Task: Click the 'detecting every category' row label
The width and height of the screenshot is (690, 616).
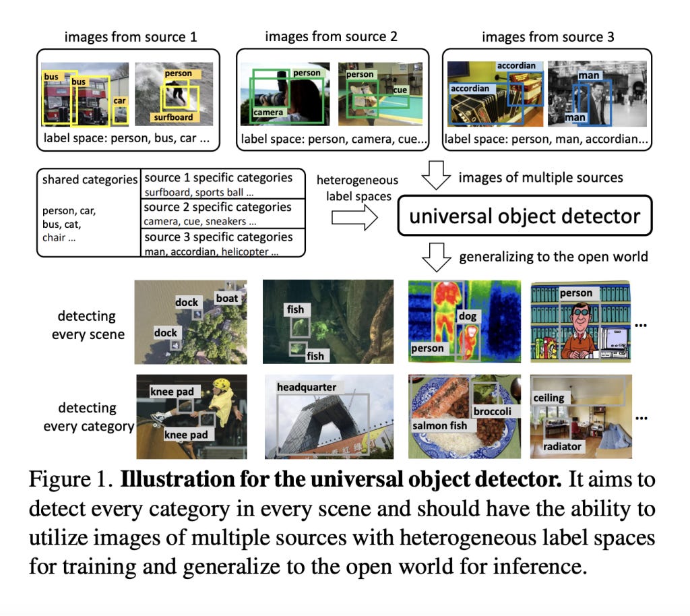Action: pos(88,417)
